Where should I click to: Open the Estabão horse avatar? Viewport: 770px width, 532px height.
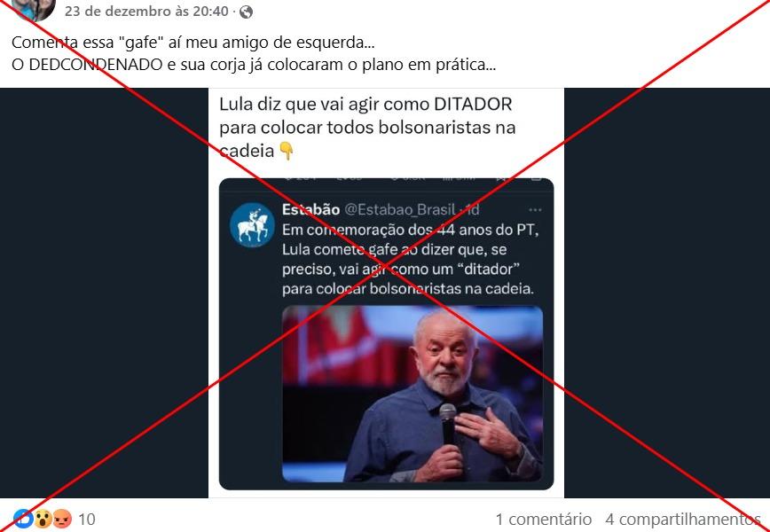(x=253, y=225)
